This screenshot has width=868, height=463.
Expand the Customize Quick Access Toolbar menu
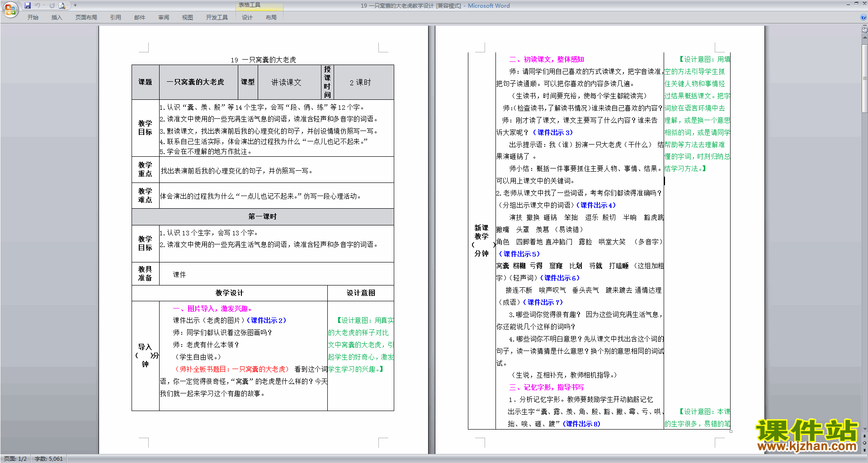click(75, 5)
